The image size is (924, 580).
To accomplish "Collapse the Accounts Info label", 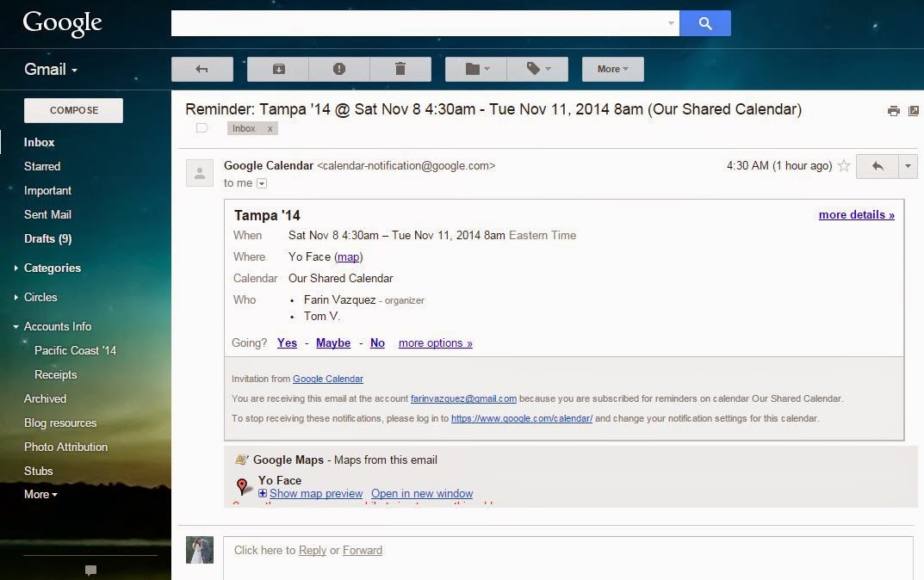I will (16, 326).
